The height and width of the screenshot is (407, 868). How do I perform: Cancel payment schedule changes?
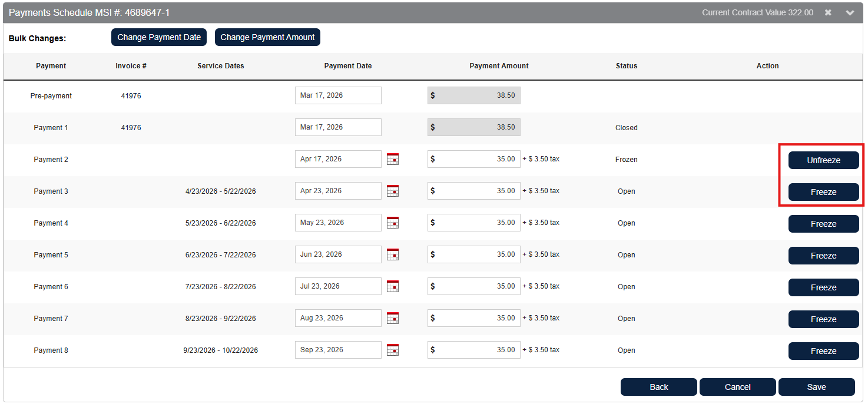click(737, 387)
